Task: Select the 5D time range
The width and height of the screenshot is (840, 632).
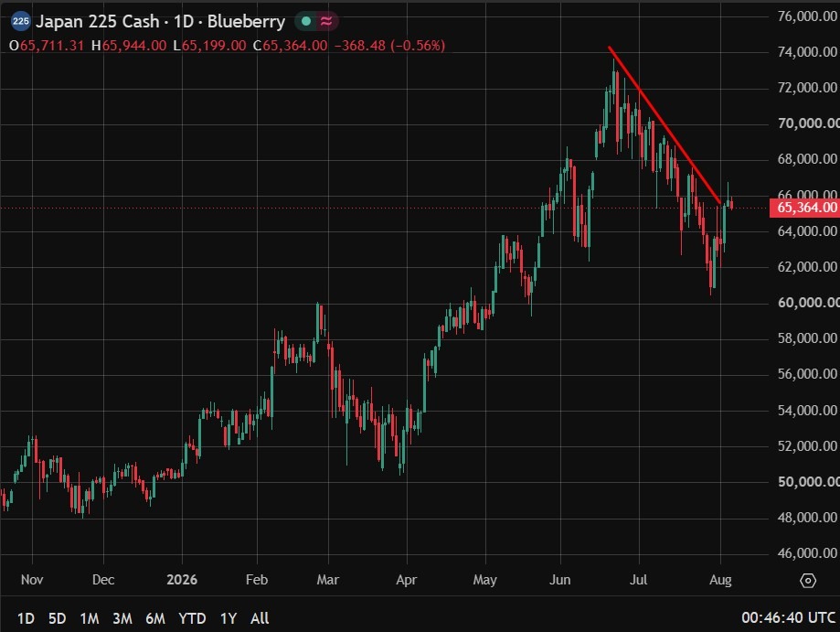Action: [58, 618]
